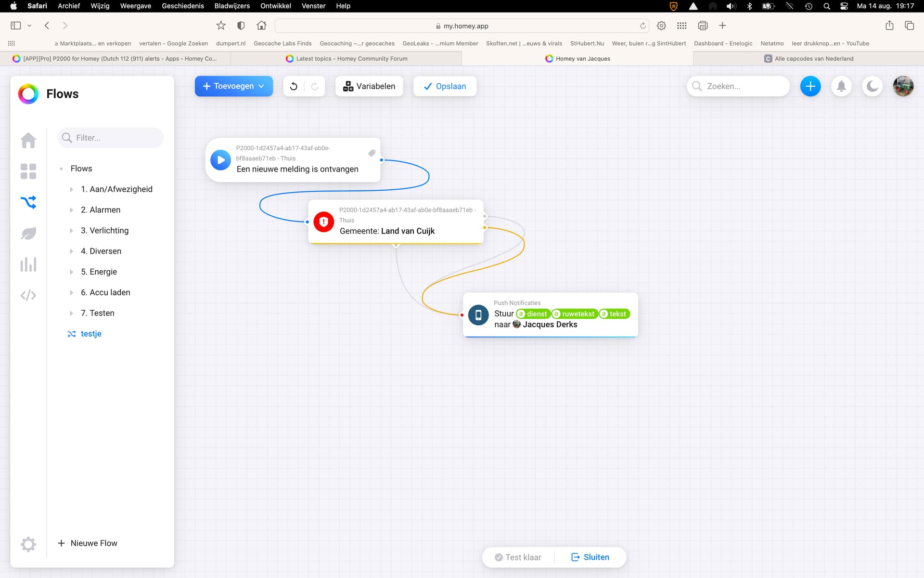Expand the 3. Verlichting folder
This screenshot has width=924, height=578.
click(71, 231)
